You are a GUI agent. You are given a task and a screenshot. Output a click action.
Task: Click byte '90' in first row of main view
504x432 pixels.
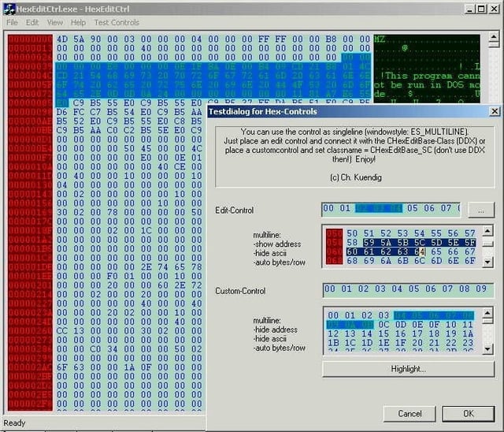[x=95, y=39]
